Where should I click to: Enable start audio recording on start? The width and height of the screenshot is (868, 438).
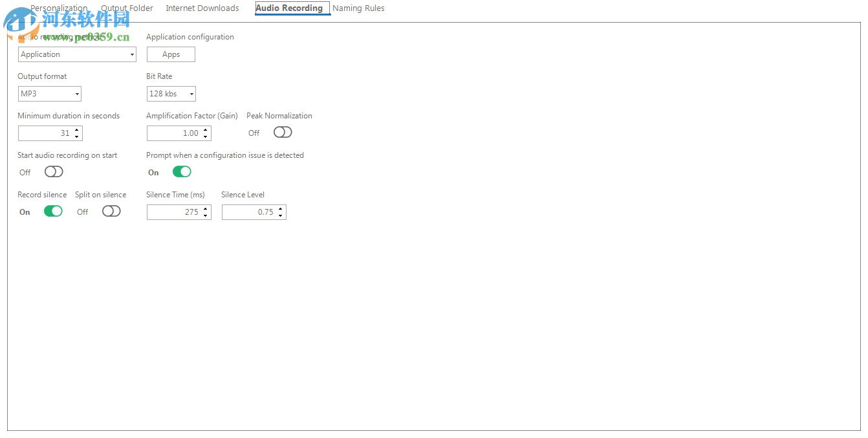pyautogui.click(x=54, y=171)
